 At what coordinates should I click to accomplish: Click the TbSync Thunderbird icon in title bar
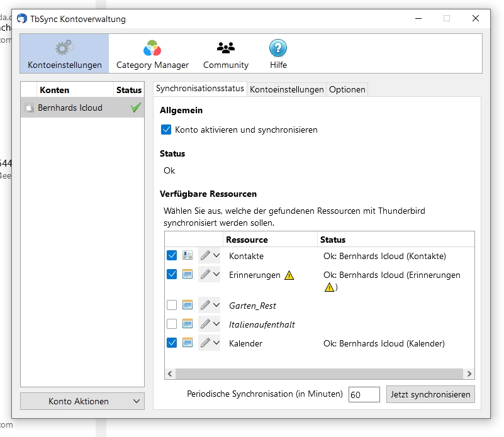[22, 18]
